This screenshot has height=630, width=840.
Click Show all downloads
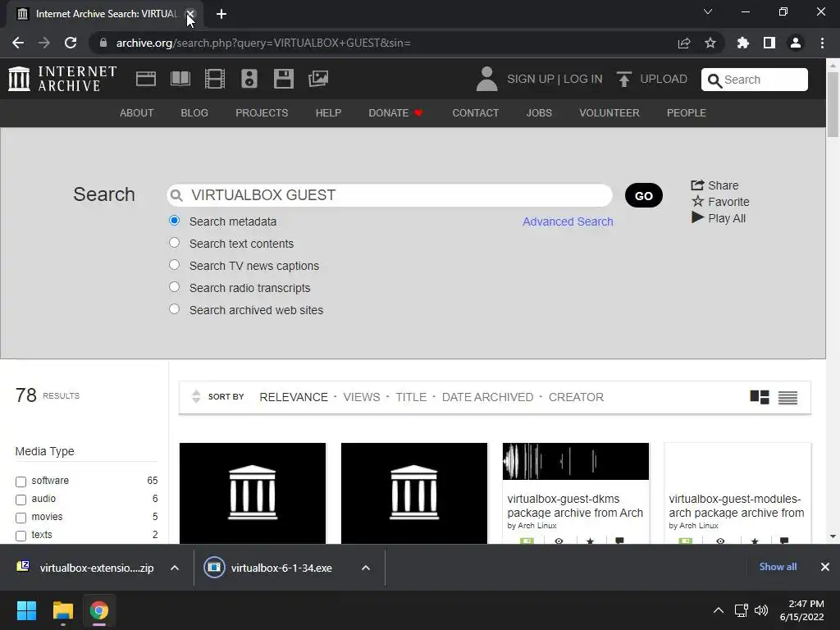point(778,567)
